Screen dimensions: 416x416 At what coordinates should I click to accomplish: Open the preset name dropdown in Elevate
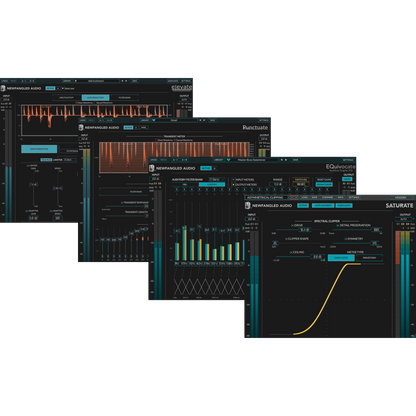click(x=97, y=81)
